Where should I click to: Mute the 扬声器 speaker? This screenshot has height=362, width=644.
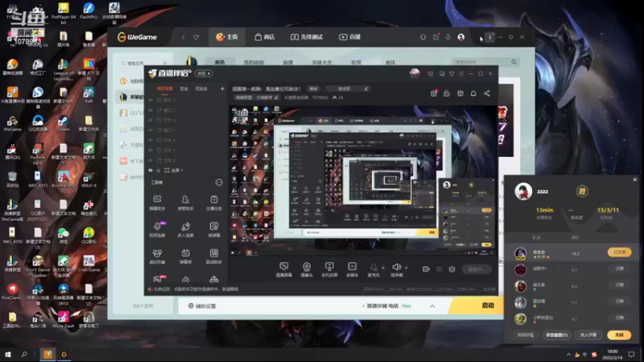click(x=396, y=269)
